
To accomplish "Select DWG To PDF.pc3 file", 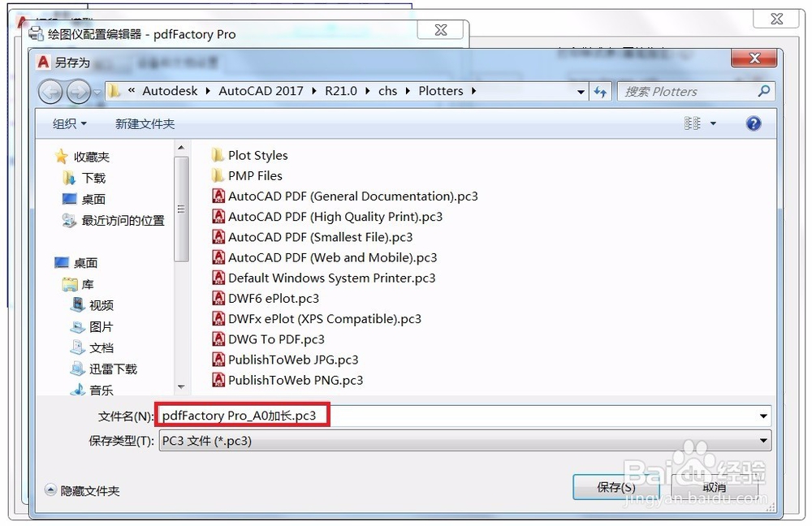I will pyautogui.click(x=268, y=339).
